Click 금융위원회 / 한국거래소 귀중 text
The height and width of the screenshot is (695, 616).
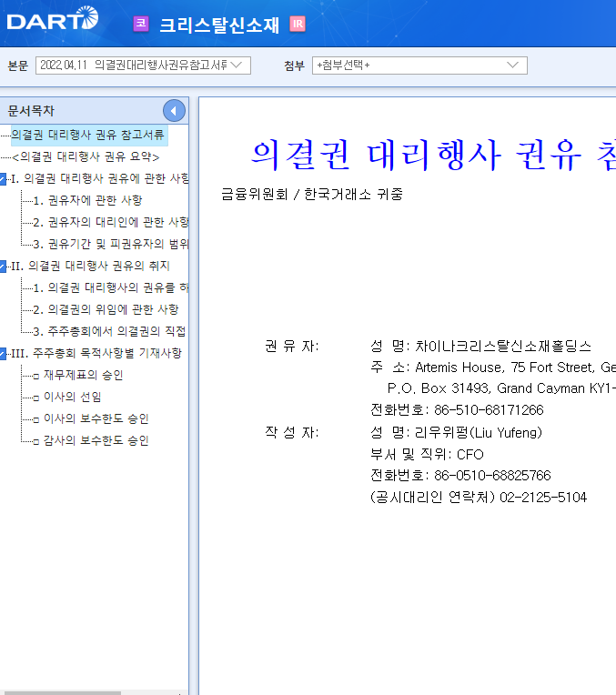pyautogui.click(x=312, y=194)
